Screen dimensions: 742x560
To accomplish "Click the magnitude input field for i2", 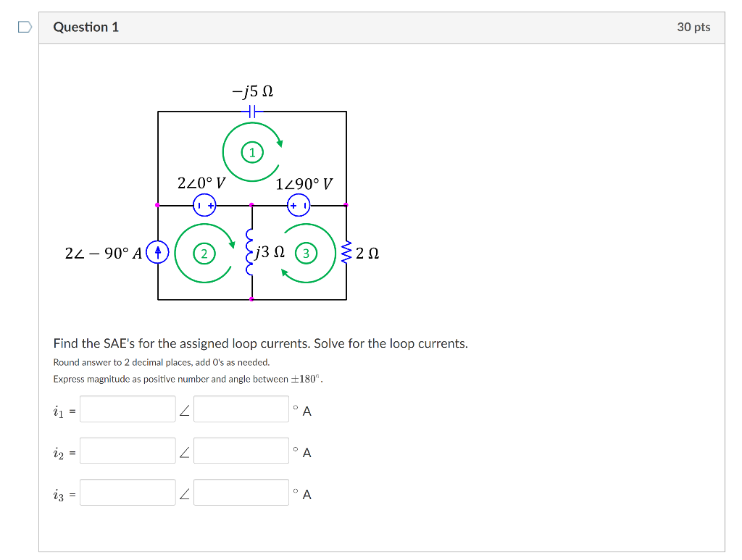I will (x=127, y=450).
